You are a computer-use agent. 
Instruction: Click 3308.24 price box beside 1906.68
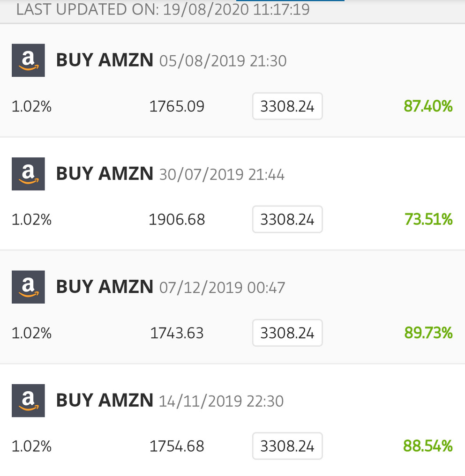click(287, 219)
